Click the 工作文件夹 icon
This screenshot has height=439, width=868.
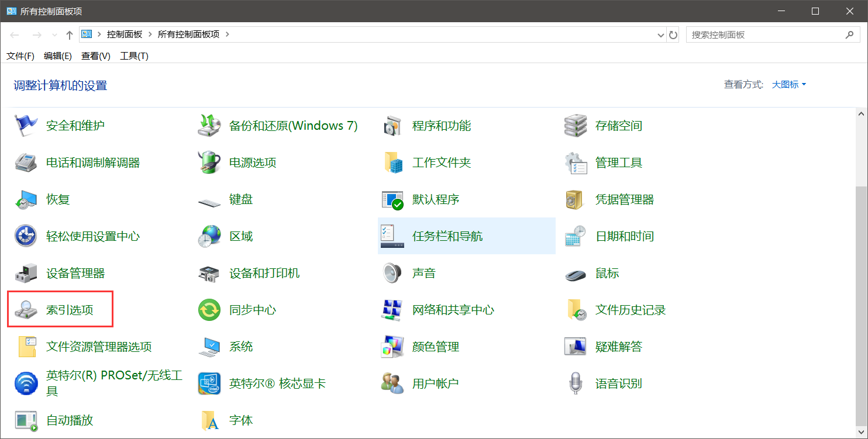coord(392,163)
